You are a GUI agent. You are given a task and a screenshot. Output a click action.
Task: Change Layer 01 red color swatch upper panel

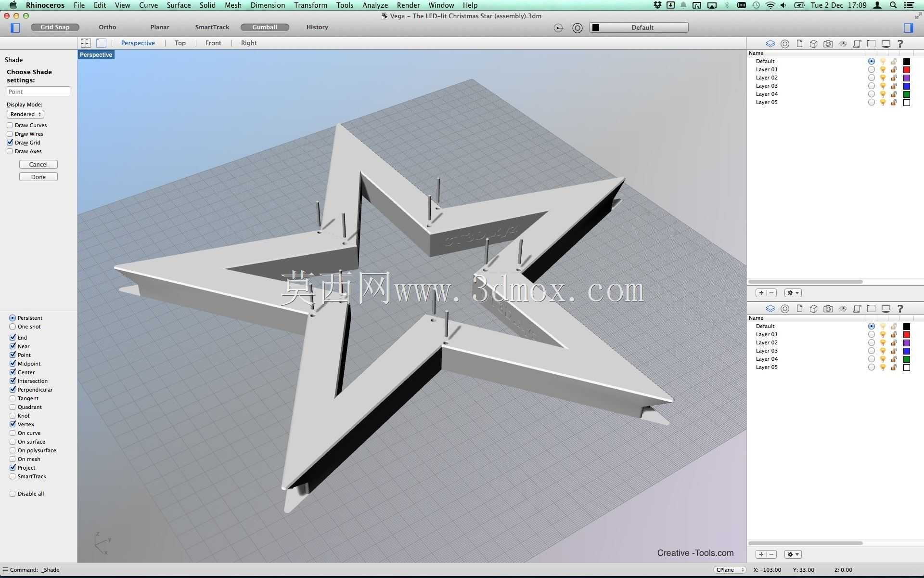907,70
